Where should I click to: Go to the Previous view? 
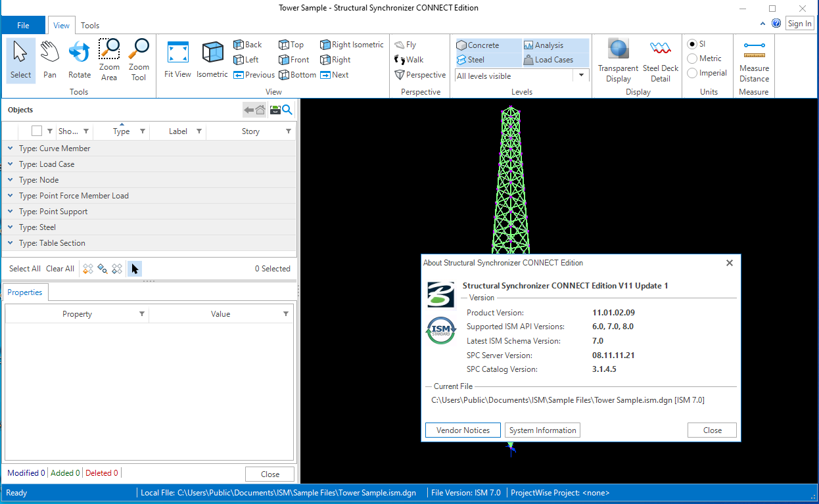click(254, 75)
